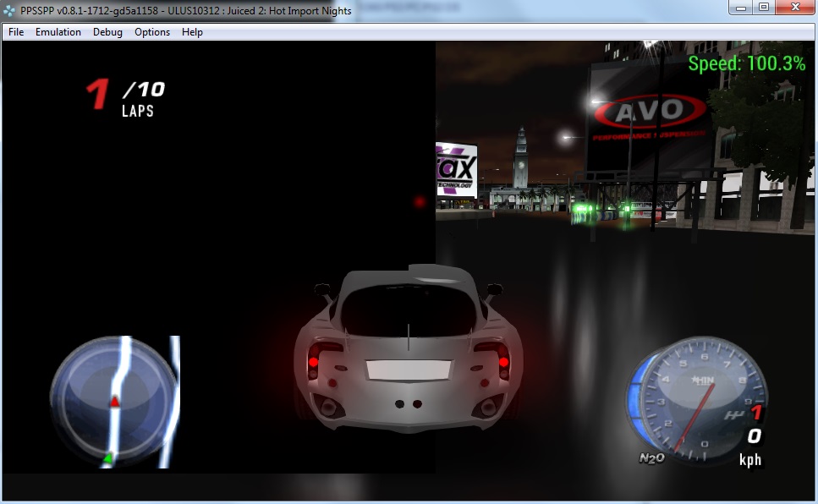Click the AVO billboard logo
This screenshot has width=818, height=504.
coord(650,111)
